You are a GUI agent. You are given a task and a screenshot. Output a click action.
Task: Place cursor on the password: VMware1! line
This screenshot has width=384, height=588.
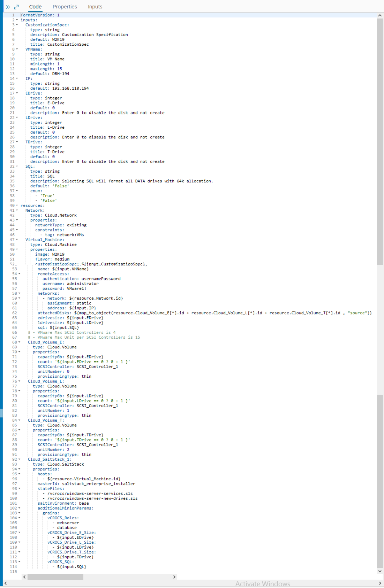[64, 289]
